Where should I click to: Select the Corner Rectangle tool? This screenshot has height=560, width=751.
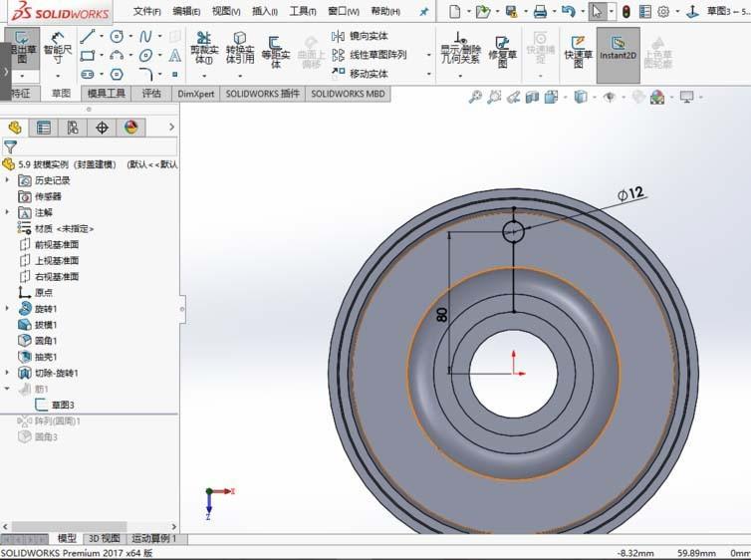click(88, 56)
